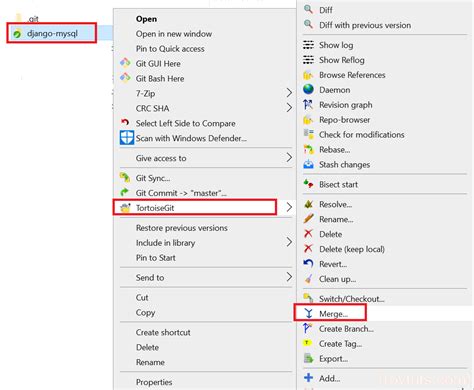This screenshot has height=390, width=474.
Task: Select the django-mysql folder
Action: tap(52, 33)
